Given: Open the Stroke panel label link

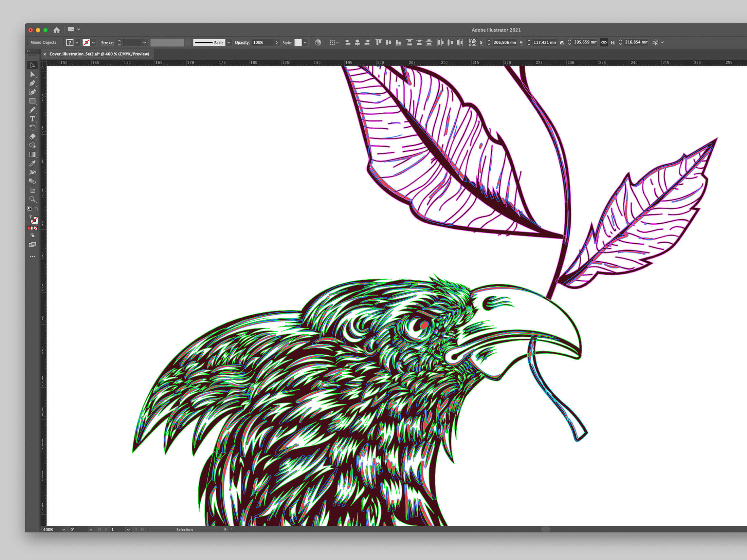Looking at the screenshot, I should [x=107, y=43].
